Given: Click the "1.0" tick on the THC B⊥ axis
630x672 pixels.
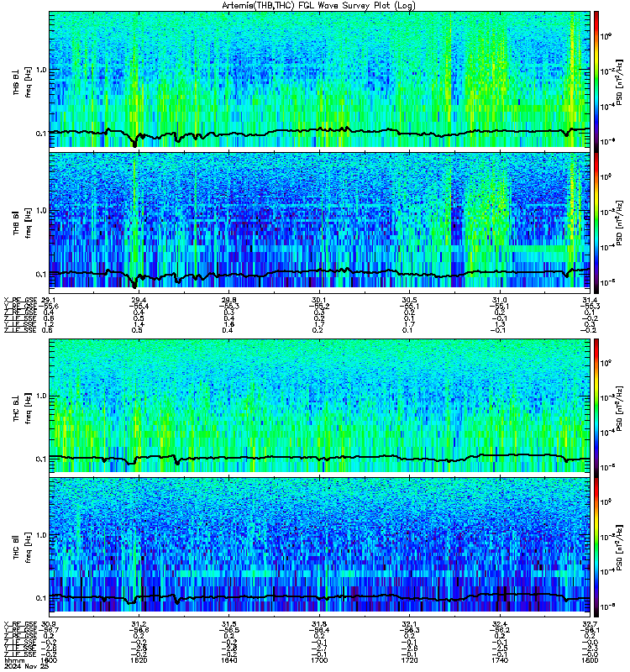Looking at the screenshot, I should [41, 396].
